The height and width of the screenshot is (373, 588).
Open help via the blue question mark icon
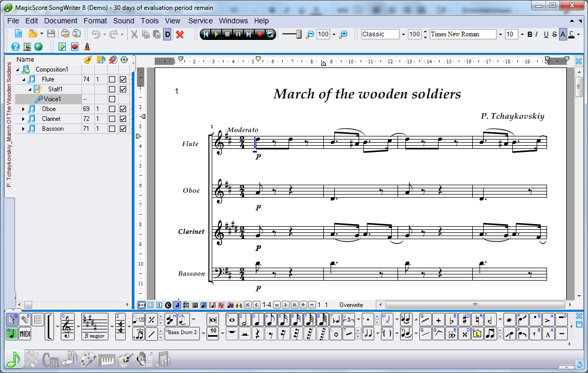click(16, 47)
